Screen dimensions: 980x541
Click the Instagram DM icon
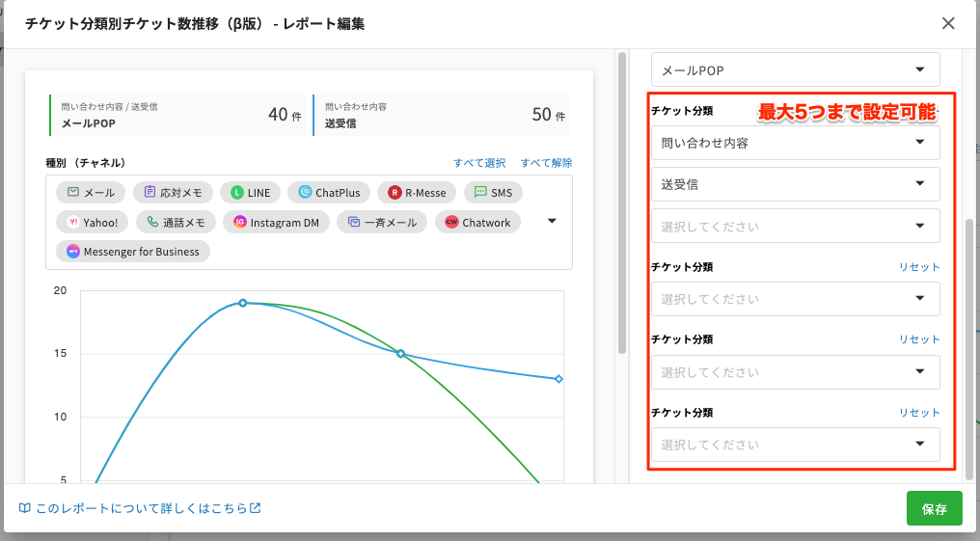[240, 223]
